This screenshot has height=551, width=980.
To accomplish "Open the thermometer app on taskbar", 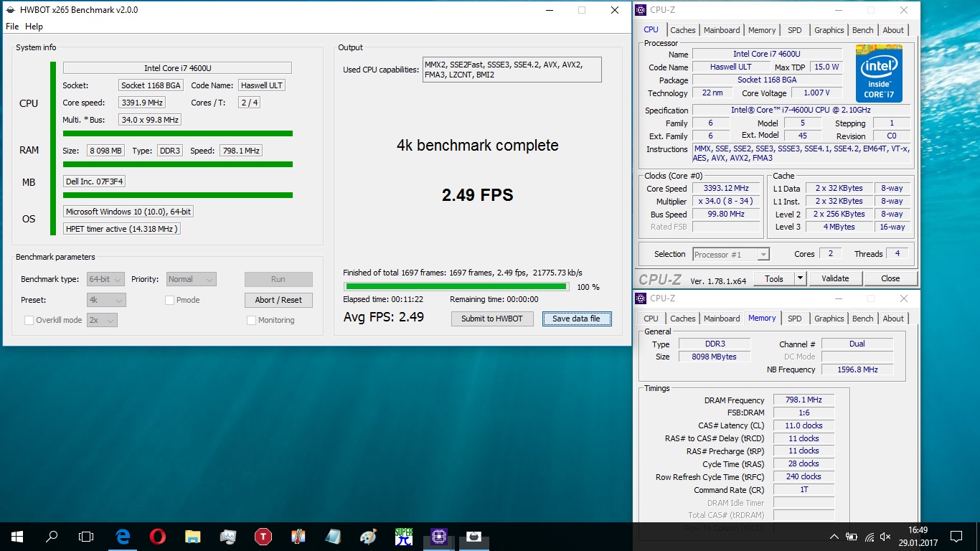I will (x=298, y=536).
